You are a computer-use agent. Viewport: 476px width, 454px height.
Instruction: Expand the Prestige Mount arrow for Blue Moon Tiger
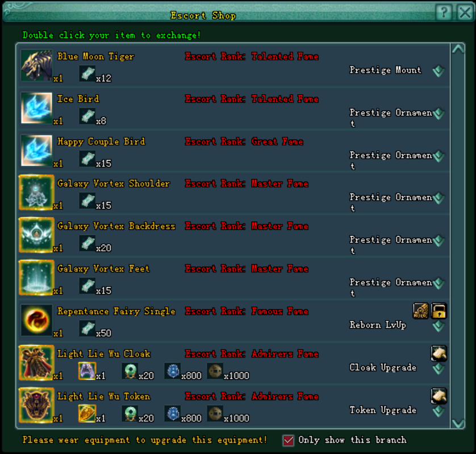pyautogui.click(x=439, y=71)
